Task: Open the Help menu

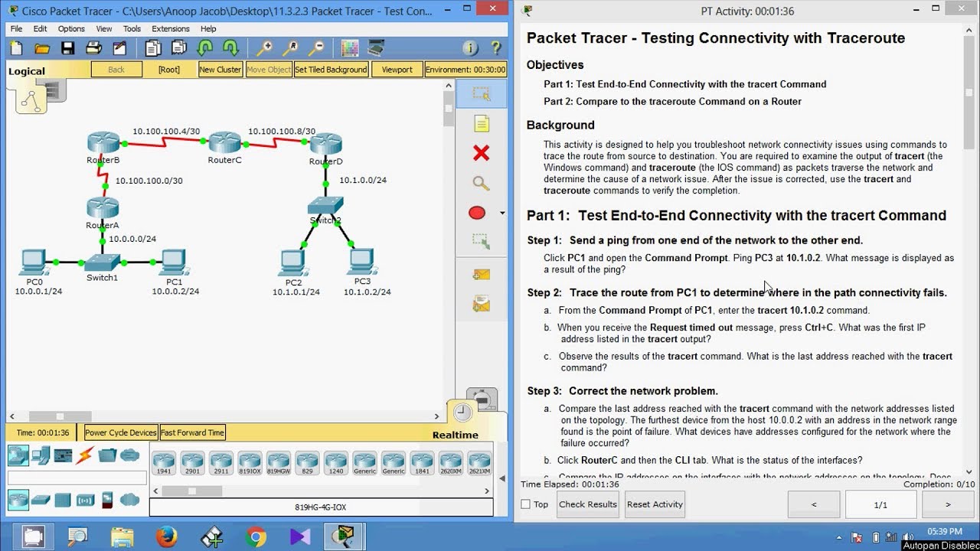Action: [x=208, y=29]
